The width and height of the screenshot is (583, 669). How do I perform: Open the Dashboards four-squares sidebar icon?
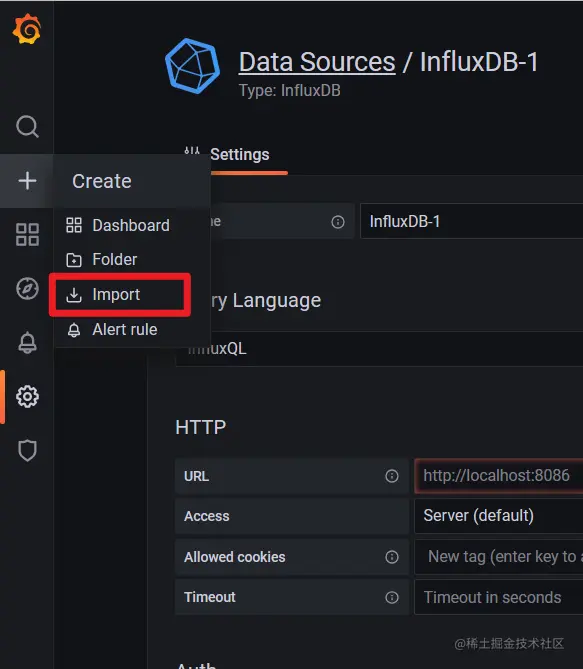(x=27, y=235)
